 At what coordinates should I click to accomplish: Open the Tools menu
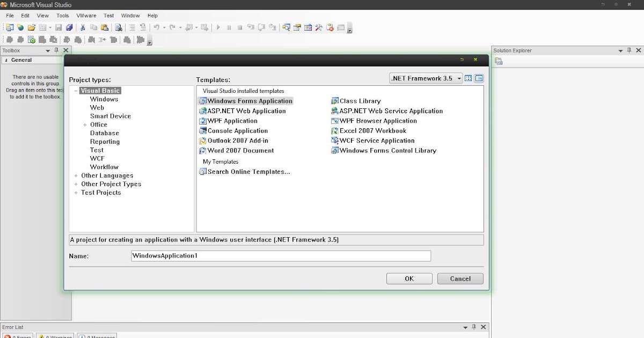point(63,16)
